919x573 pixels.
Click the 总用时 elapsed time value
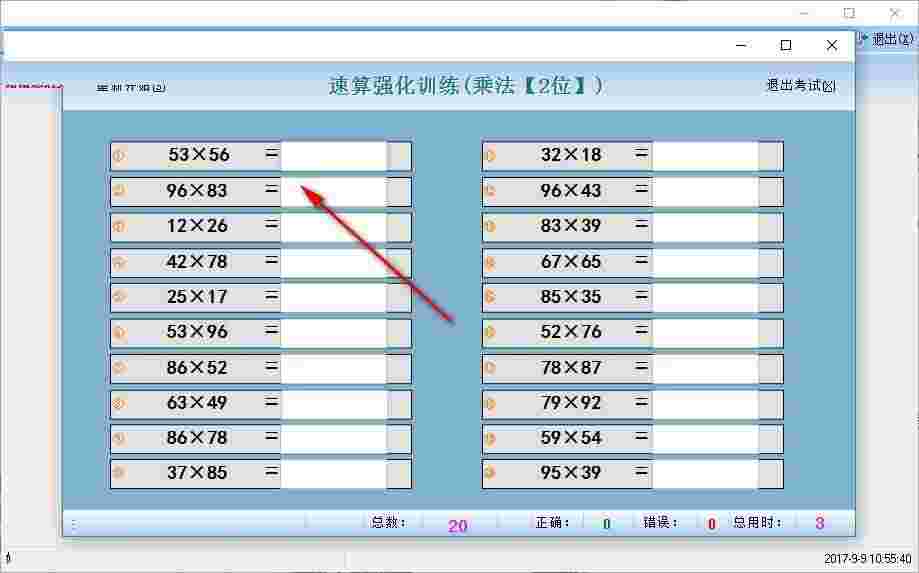819,523
